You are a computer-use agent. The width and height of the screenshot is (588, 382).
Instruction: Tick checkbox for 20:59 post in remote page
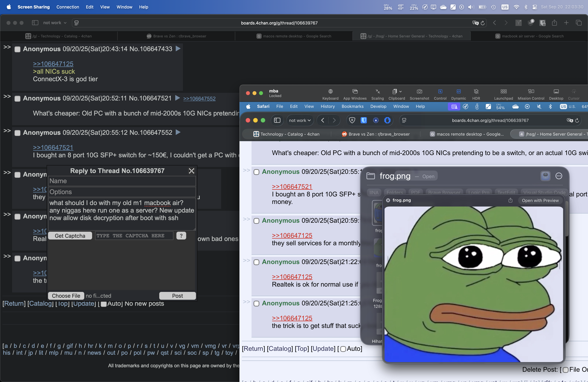[x=256, y=221]
